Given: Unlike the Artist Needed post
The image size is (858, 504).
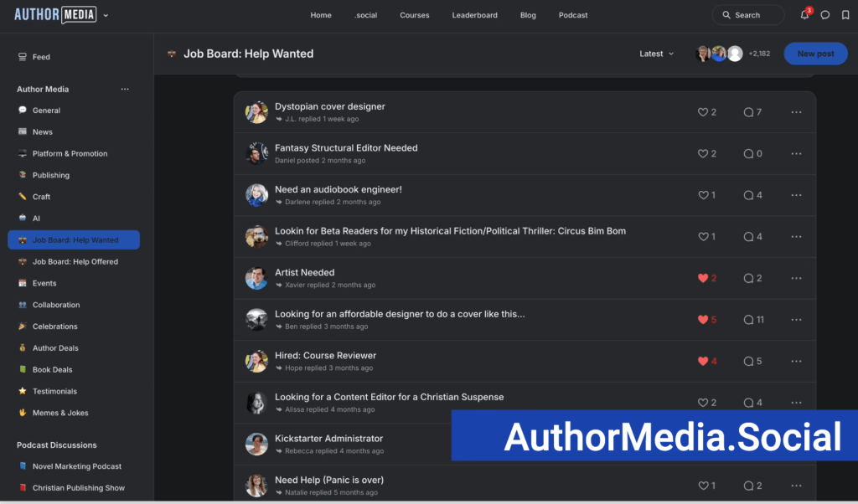Looking at the screenshot, I should click(703, 278).
